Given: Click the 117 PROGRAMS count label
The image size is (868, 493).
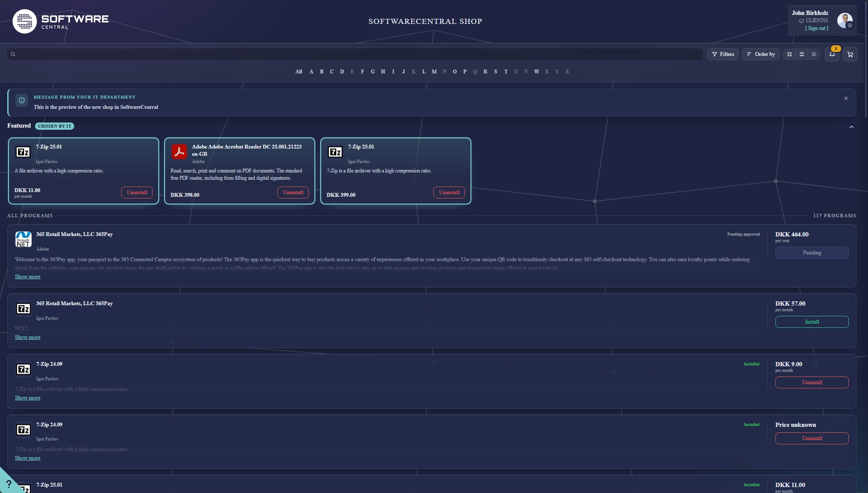Looking at the screenshot, I should 834,216.
